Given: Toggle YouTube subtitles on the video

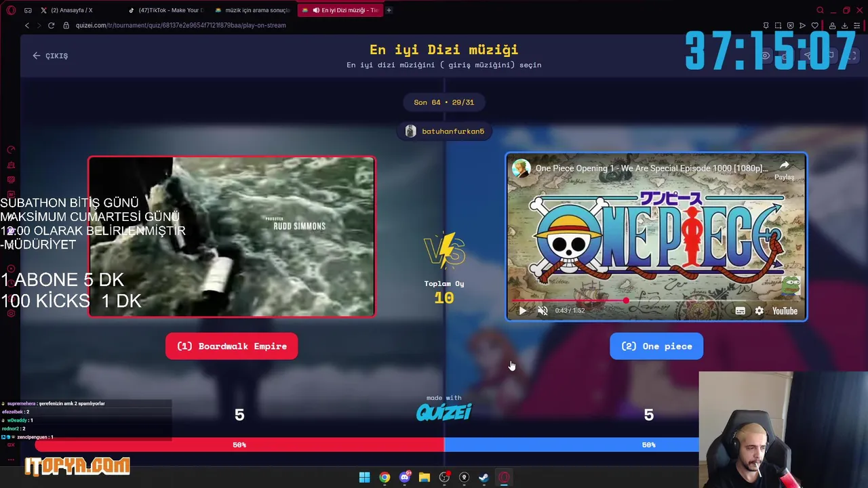Looking at the screenshot, I should 740,310.
